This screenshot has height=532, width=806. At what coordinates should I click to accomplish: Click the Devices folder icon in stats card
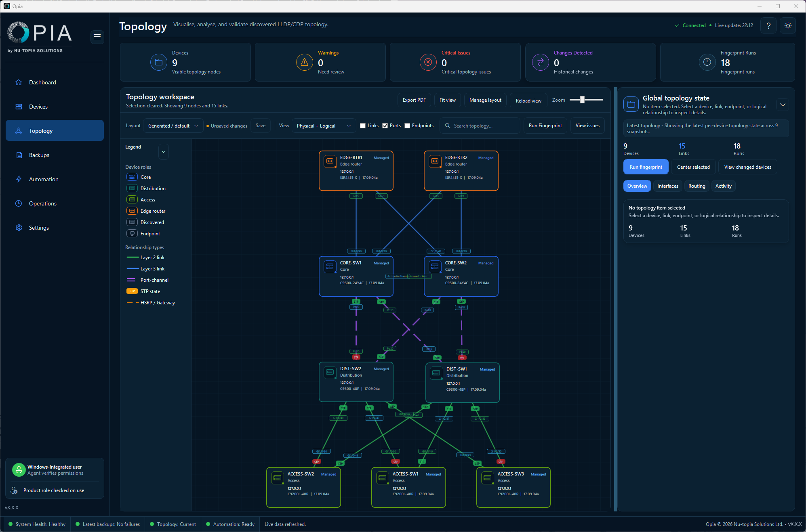[x=159, y=62]
